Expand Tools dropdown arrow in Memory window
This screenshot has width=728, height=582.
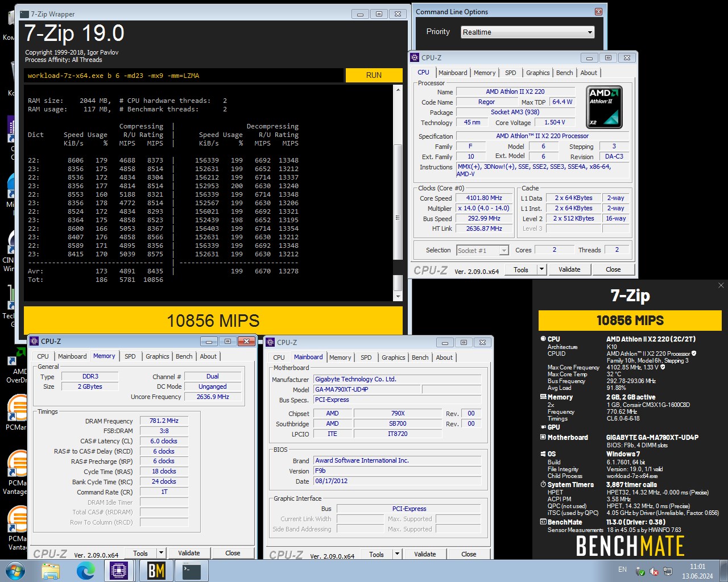tap(161, 553)
